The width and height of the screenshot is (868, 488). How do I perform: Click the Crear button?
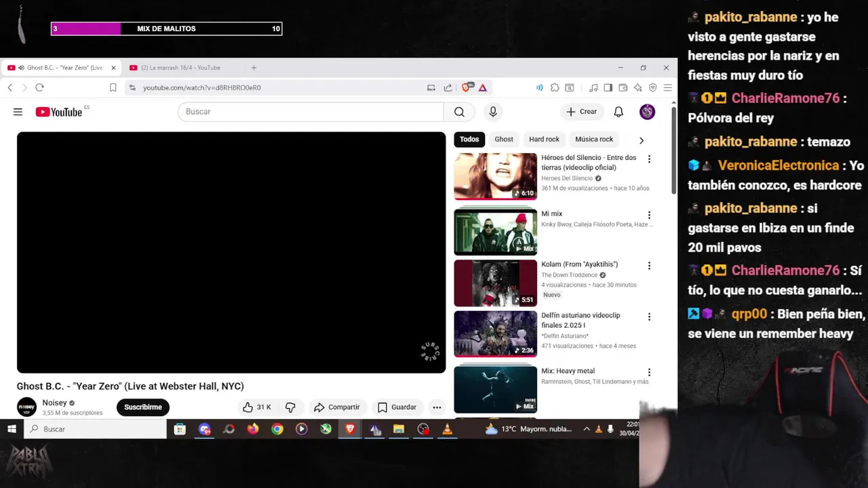click(582, 112)
